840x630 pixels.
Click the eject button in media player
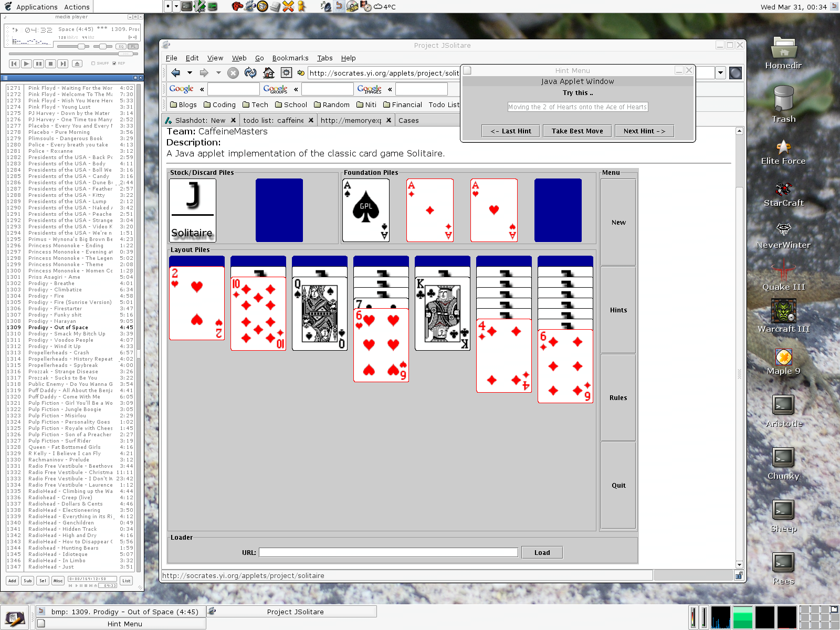[77, 64]
